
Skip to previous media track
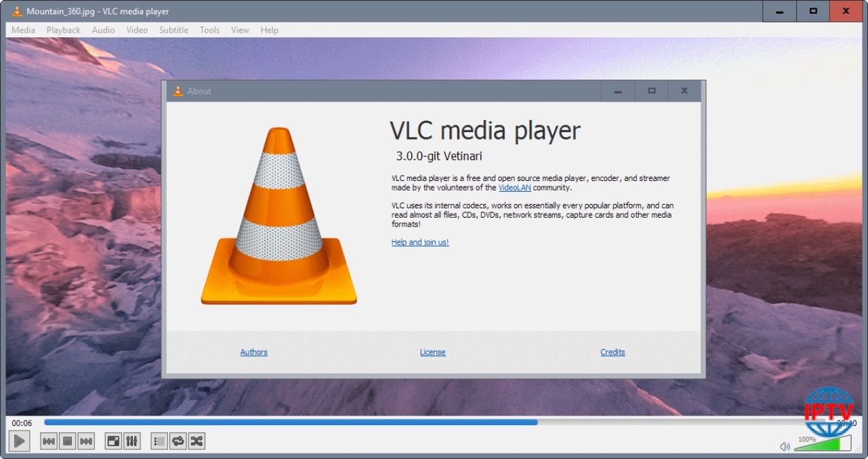[49, 441]
